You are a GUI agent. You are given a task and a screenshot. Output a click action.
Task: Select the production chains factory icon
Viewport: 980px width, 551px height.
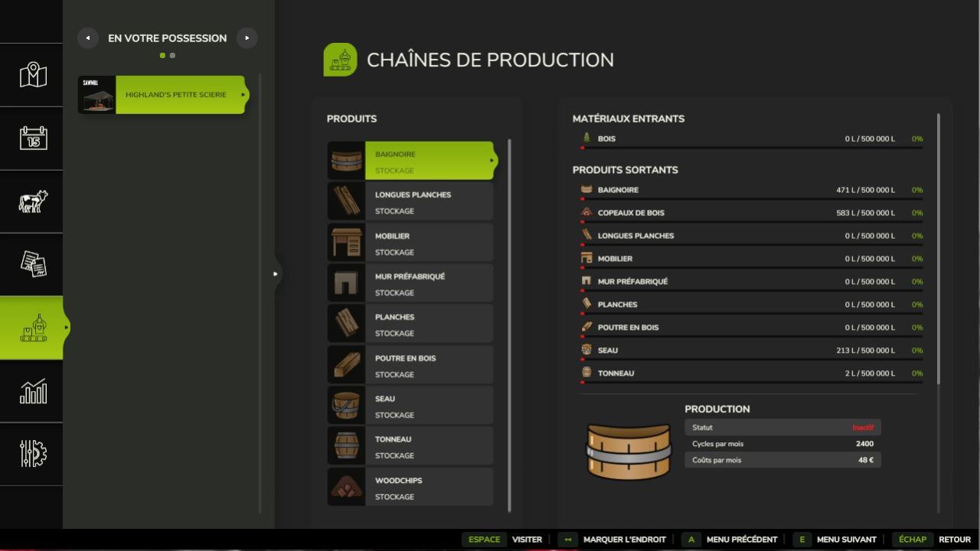click(x=33, y=328)
